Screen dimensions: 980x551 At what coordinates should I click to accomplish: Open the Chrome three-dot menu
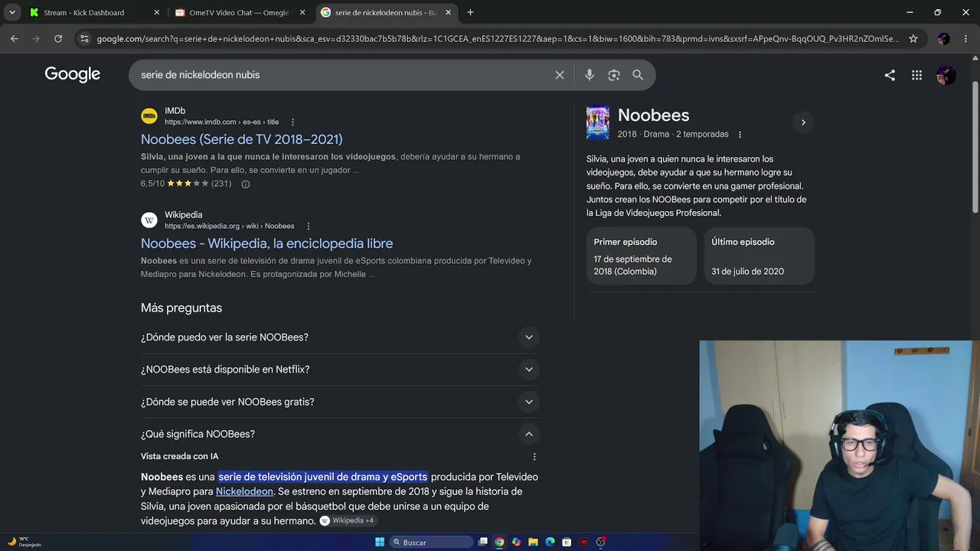(965, 38)
